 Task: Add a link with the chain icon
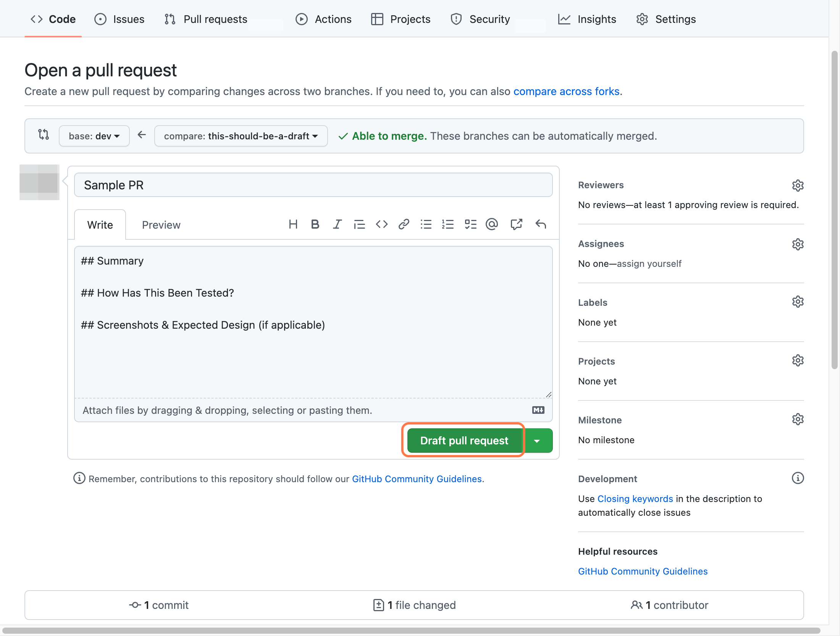404,224
